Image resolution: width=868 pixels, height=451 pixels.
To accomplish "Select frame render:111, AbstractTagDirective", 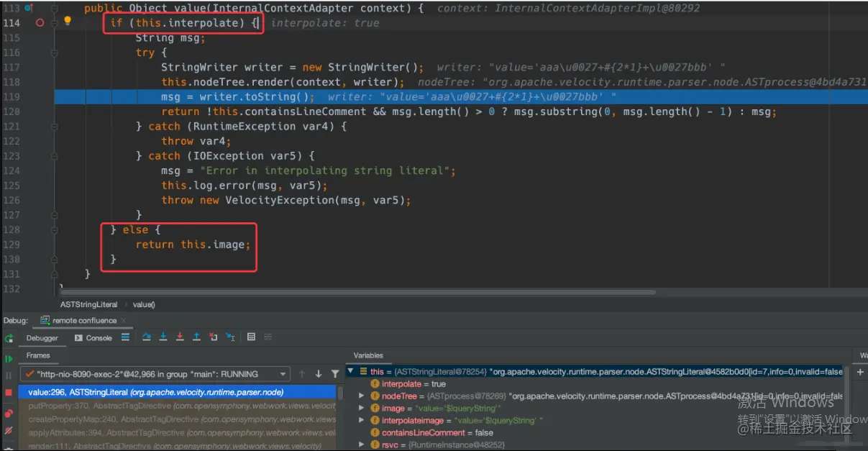I will point(178,445).
